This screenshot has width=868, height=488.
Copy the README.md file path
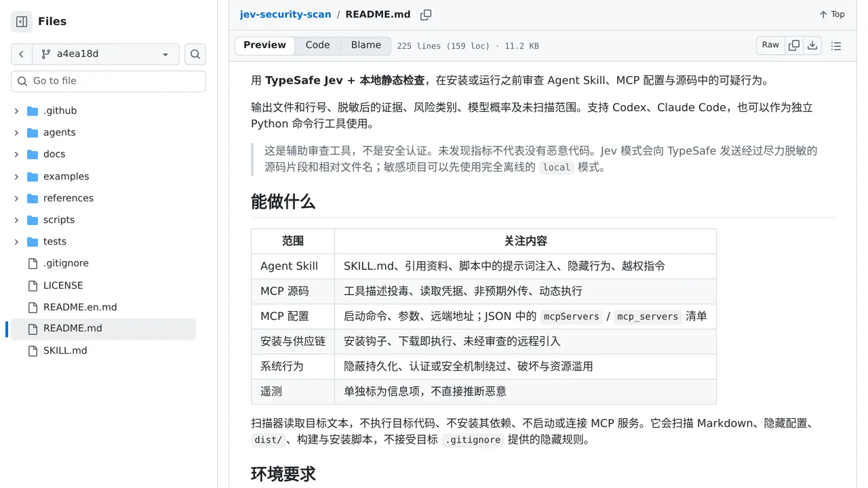(426, 14)
